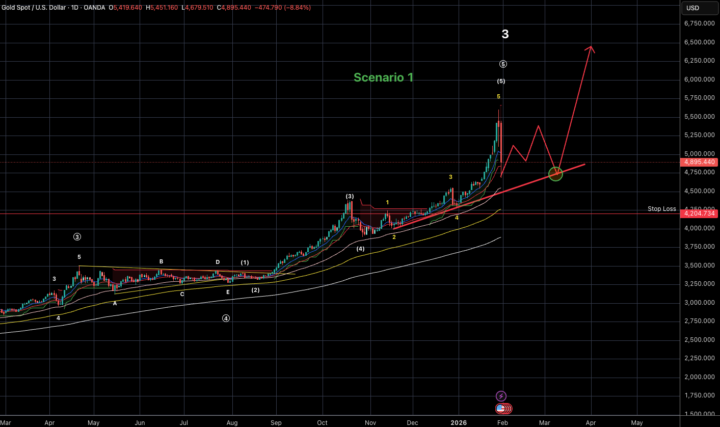
Task: Click the 6,500.000 price axis label
Action: pos(699,42)
